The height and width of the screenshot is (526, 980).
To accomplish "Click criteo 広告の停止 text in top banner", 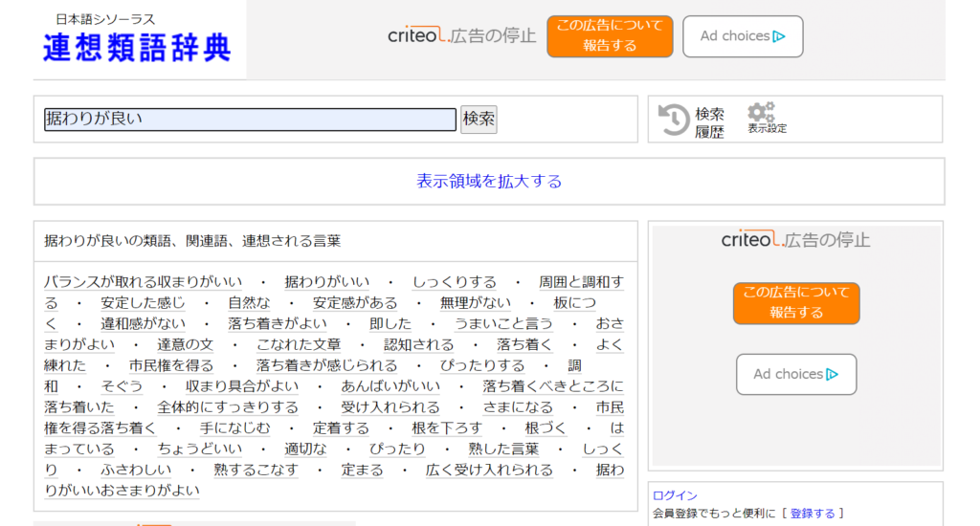I will [x=462, y=35].
